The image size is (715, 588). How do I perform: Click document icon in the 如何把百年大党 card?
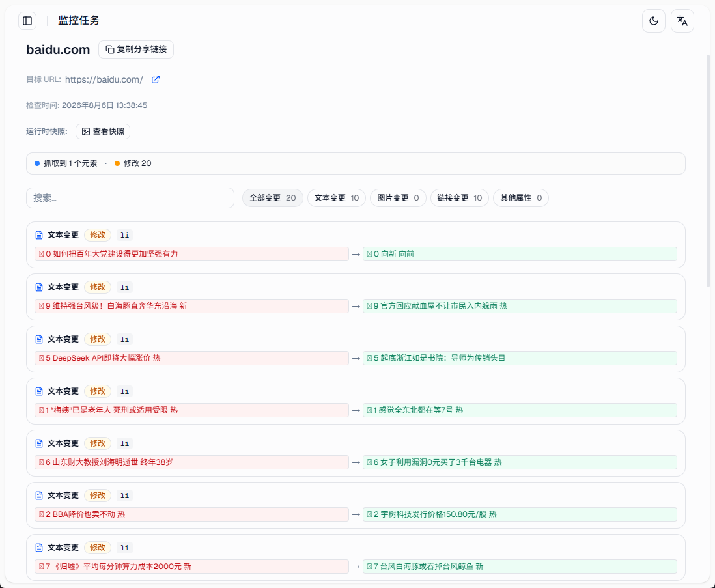[39, 235]
